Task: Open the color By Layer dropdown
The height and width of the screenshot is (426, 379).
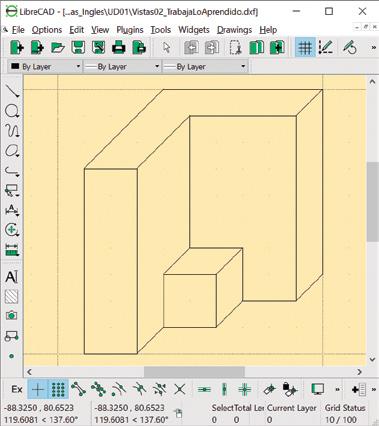Action: click(x=45, y=66)
